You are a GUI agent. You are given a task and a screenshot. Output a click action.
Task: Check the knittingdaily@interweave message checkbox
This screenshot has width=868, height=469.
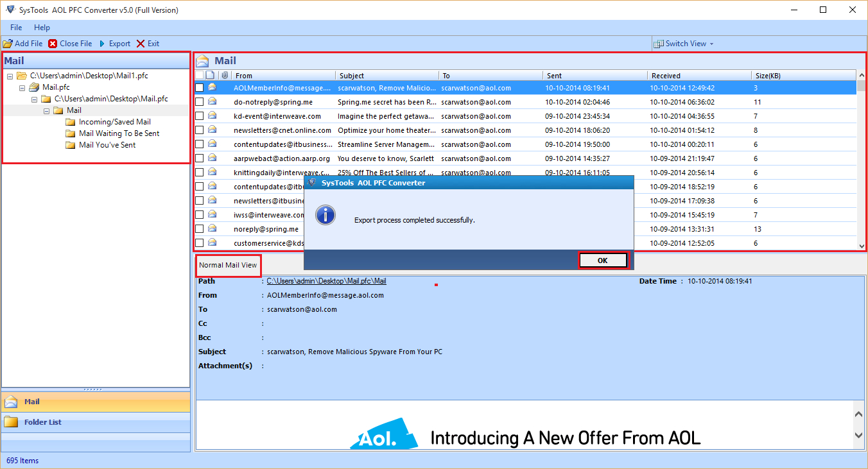tap(200, 172)
